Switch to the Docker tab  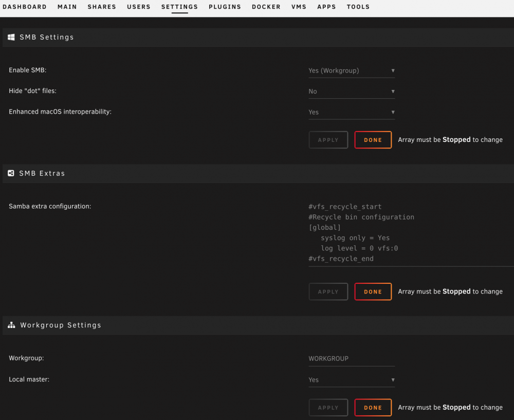click(266, 7)
